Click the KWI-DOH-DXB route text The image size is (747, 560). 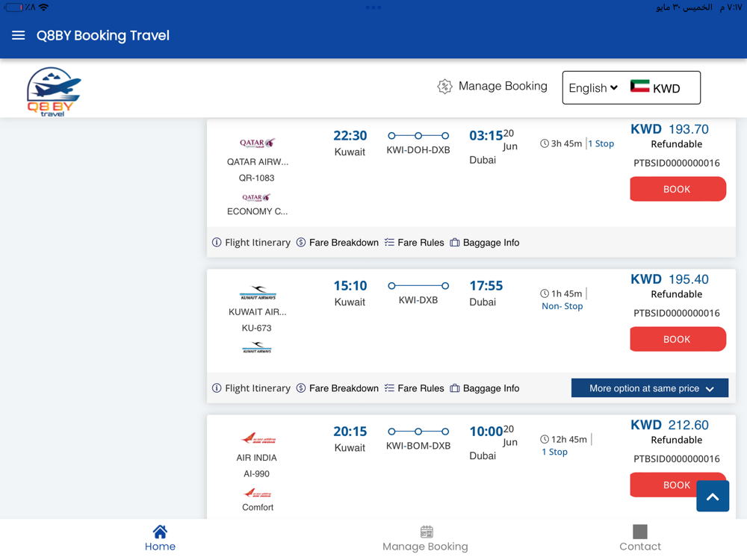418,150
